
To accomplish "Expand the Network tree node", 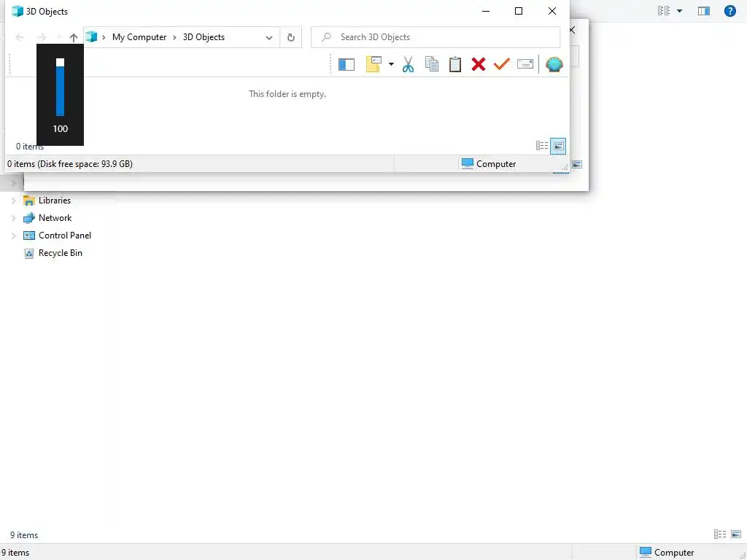I will [14, 218].
